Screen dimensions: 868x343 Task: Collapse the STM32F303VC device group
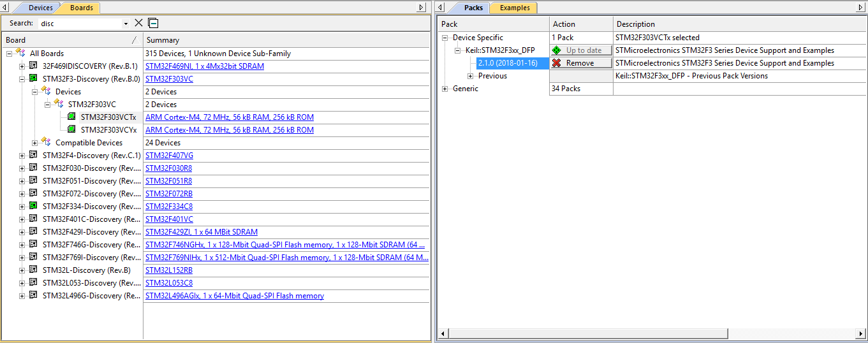point(47,105)
